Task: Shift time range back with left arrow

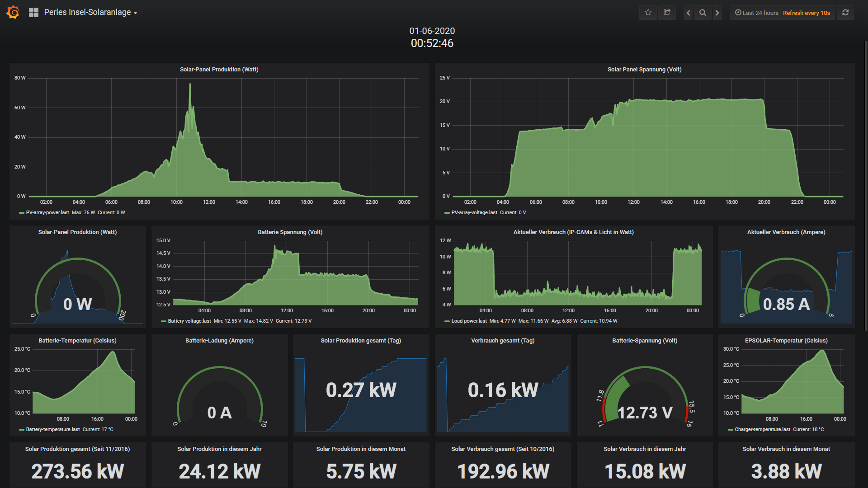Action: [x=688, y=13]
